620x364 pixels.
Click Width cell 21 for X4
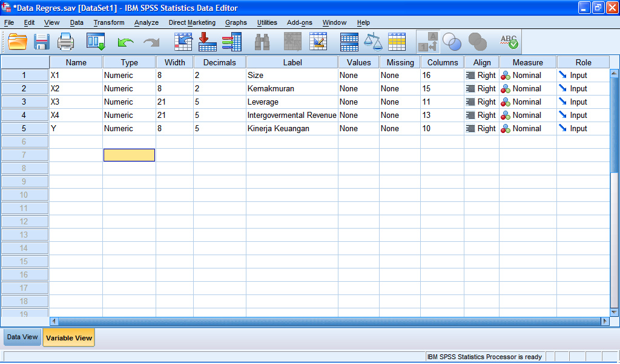(x=174, y=115)
